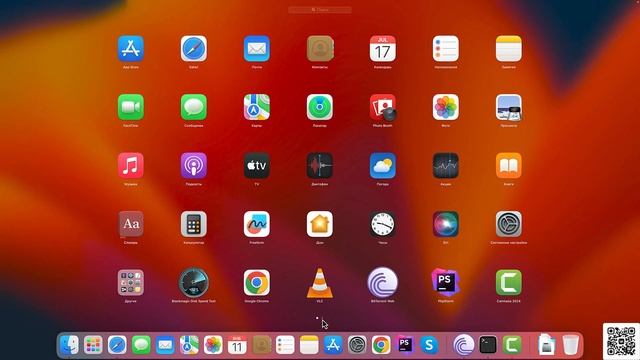640x360 pixels.
Task: Open App Store from the Dock
Action: tap(333, 345)
